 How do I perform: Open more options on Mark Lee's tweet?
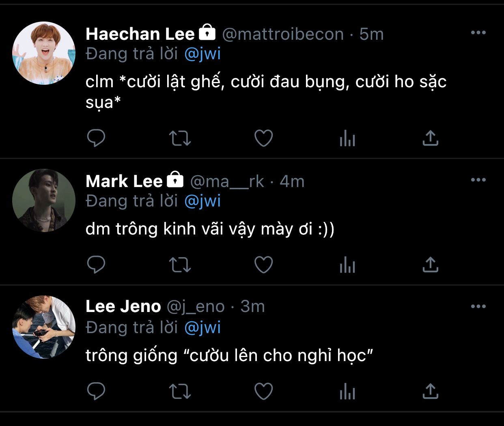[x=478, y=180]
